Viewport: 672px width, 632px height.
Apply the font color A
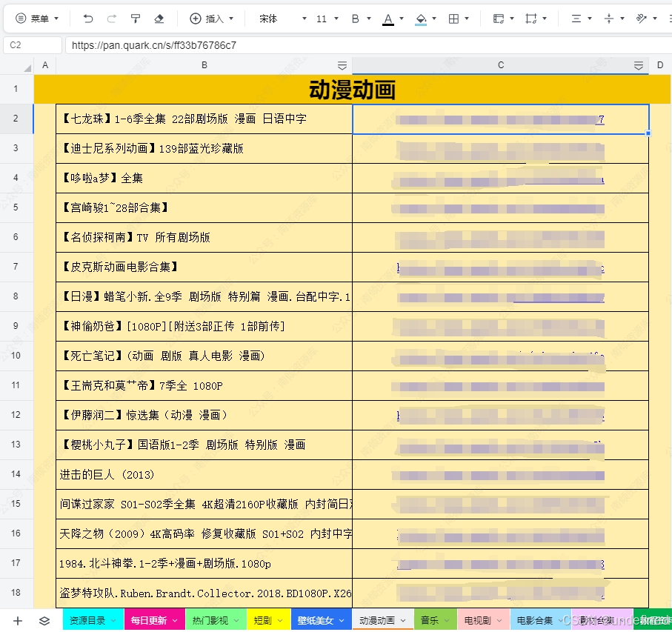[x=388, y=19]
